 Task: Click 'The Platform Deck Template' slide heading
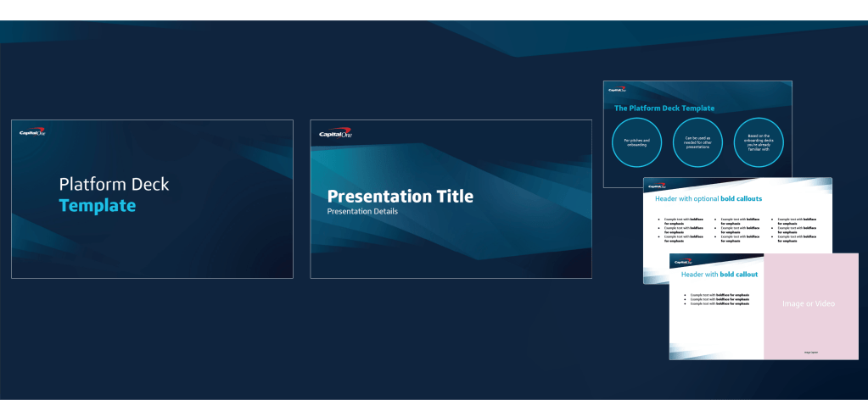[664, 108]
